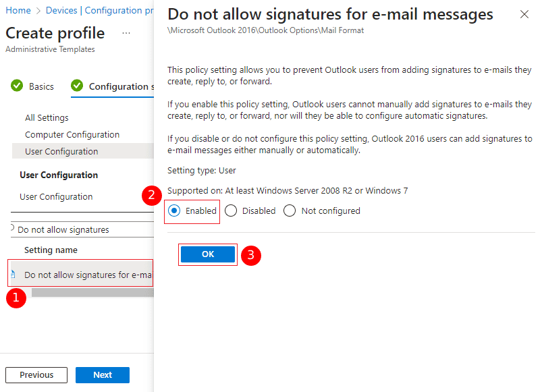542x392 pixels.
Task: Choose the Disabled radio option
Action: click(231, 211)
